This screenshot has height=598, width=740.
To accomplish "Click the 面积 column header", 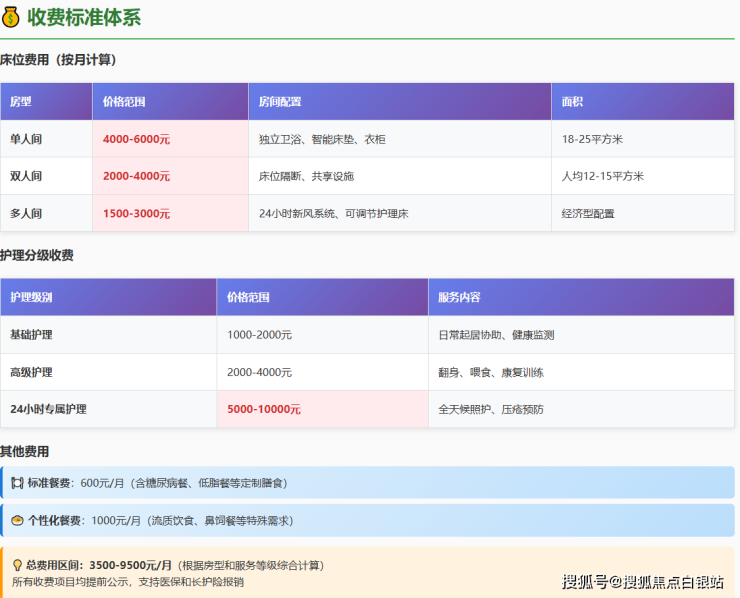I will [573, 102].
